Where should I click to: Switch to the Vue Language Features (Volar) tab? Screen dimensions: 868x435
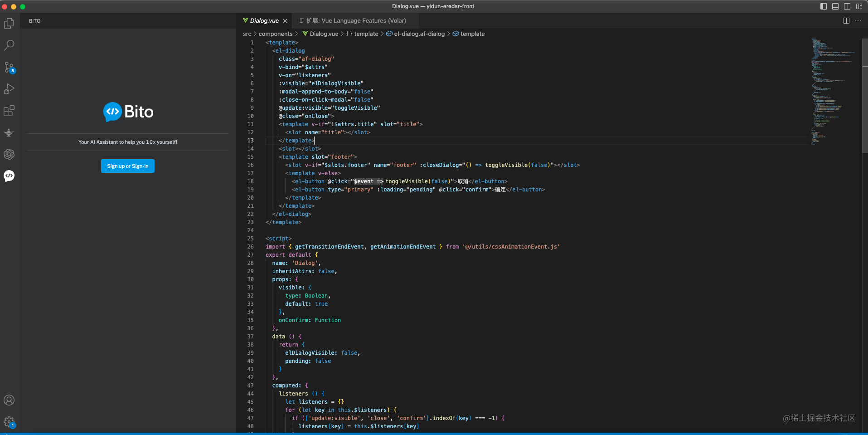[x=356, y=21]
